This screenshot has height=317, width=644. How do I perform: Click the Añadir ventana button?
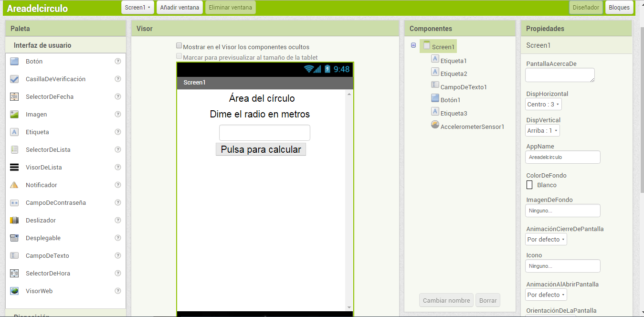click(x=179, y=7)
